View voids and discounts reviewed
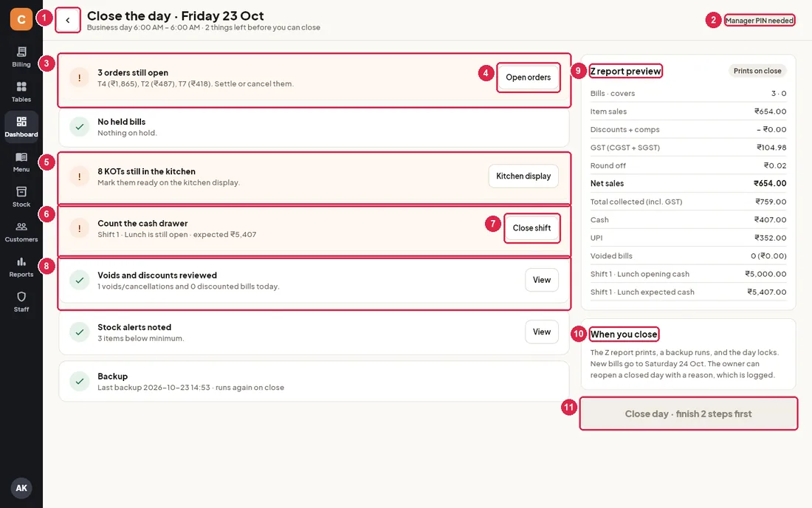Image resolution: width=812 pixels, height=508 pixels. point(542,280)
